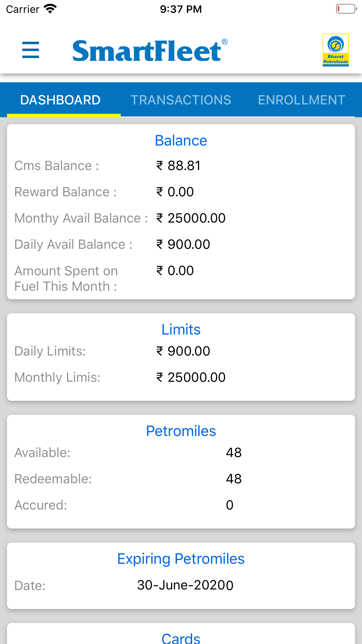Tap the Balance section heading
Screen dimensions: 362x644
(181, 141)
